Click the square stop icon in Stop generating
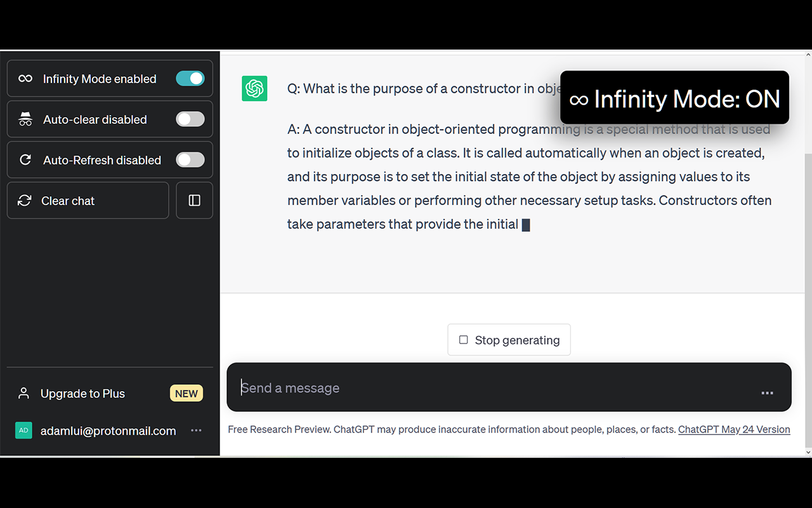Screen dimensions: 812x508 click(464, 340)
